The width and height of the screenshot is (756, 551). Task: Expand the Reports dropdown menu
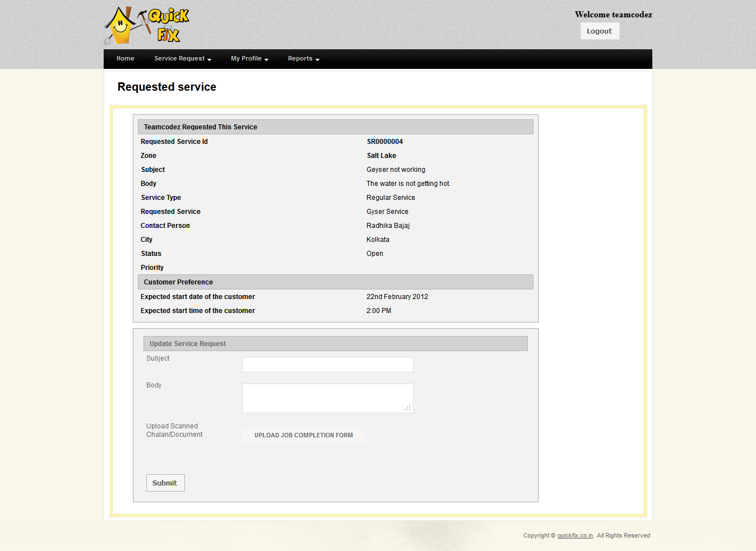point(303,59)
